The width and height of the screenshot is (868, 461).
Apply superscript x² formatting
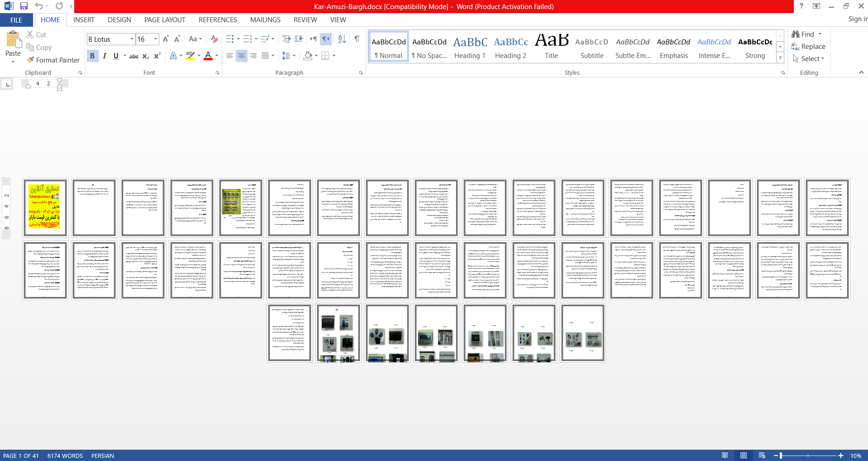click(157, 56)
